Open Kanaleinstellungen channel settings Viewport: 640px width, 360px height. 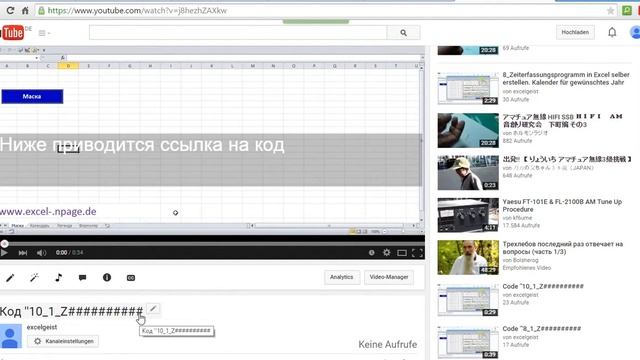tap(63, 341)
